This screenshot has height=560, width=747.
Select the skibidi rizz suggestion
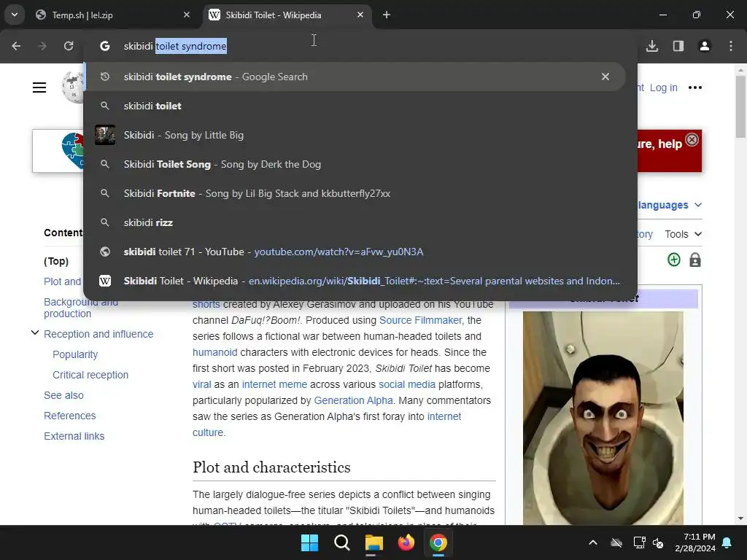pyautogui.click(x=355, y=222)
